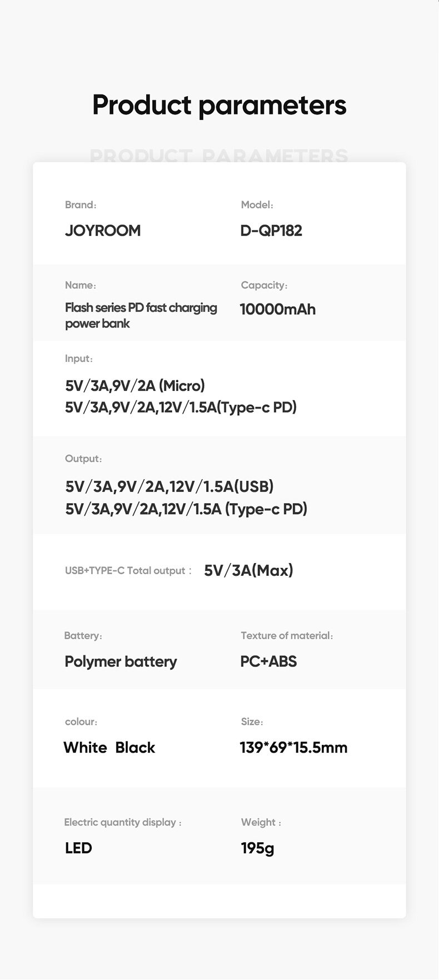Click the "Polymer battery" text

pyautogui.click(x=121, y=661)
